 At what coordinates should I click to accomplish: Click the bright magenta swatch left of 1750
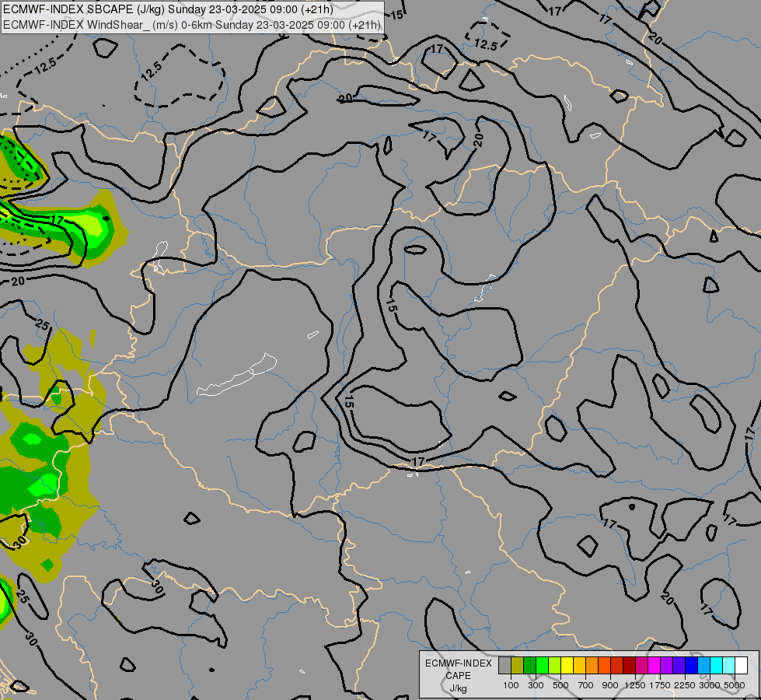point(655,665)
